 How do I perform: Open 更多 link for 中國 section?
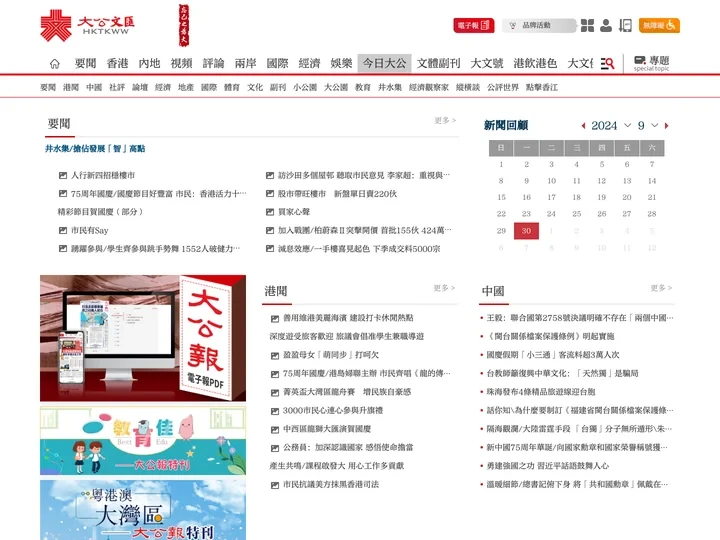point(661,288)
